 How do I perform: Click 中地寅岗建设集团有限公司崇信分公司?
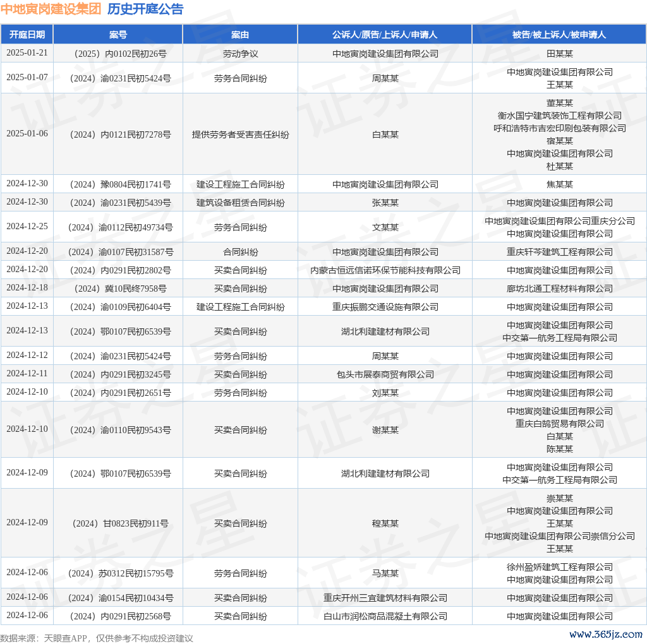tap(560, 536)
